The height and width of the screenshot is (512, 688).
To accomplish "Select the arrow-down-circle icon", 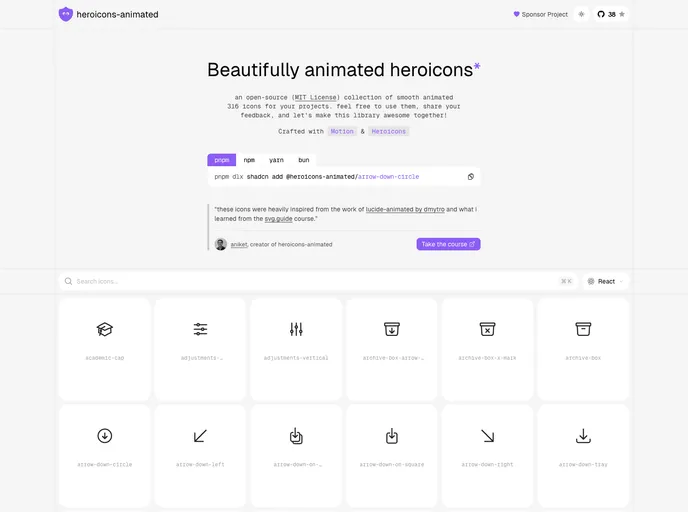I will (x=104, y=436).
